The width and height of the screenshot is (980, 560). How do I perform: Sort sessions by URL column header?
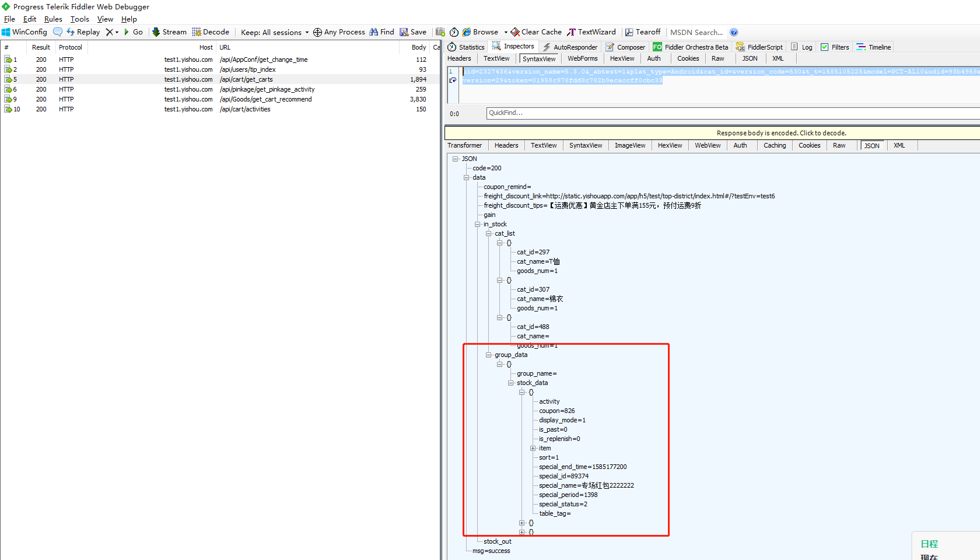(x=225, y=47)
